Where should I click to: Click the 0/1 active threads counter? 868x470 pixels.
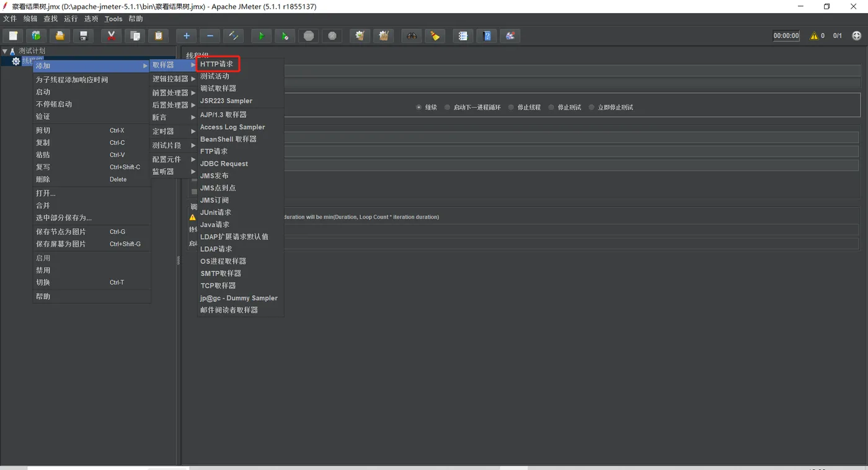tap(837, 36)
